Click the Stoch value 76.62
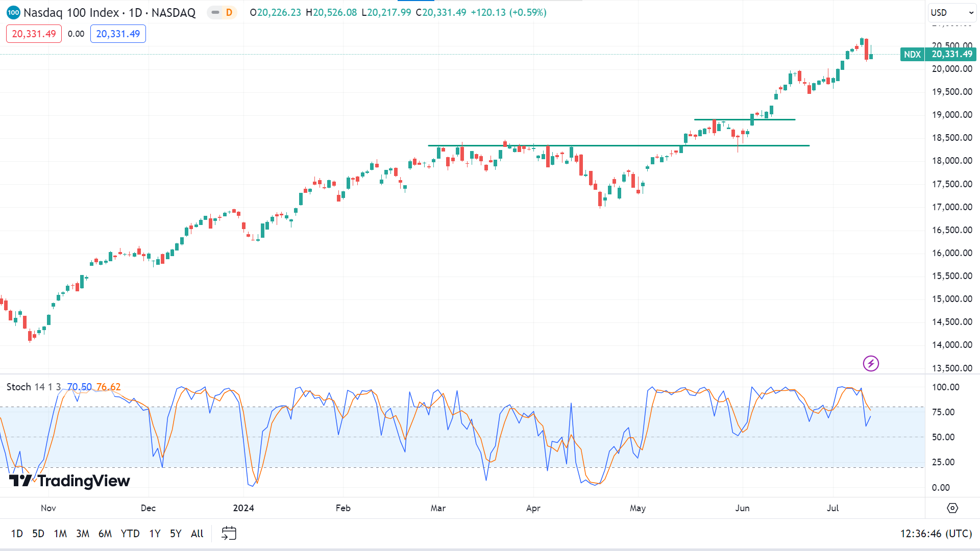The width and height of the screenshot is (980, 551). click(x=108, y=387)
